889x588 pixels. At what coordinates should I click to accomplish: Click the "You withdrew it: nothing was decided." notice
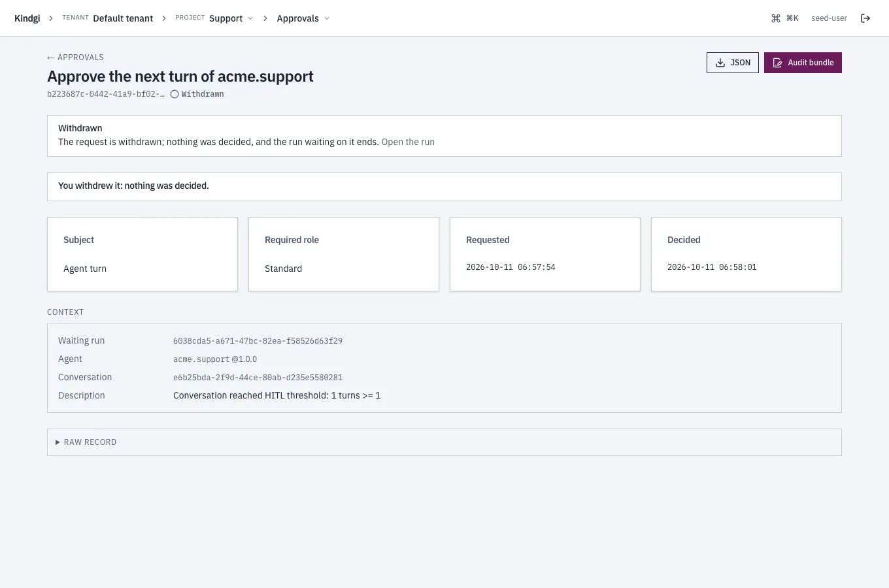point(444,186)
